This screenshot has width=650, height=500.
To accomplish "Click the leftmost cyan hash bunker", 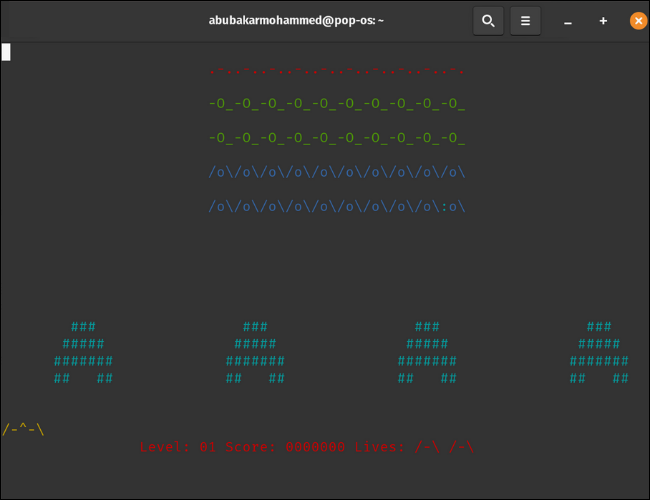I will pos(83,353).
